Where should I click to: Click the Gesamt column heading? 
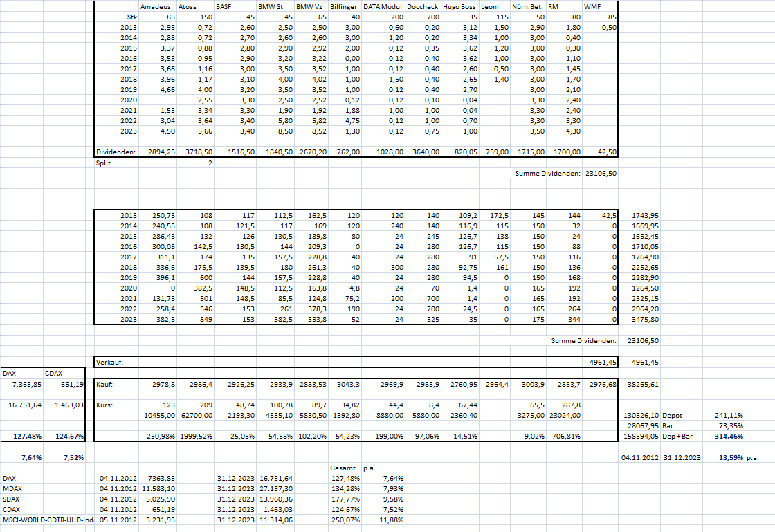[x=343, y=468]
